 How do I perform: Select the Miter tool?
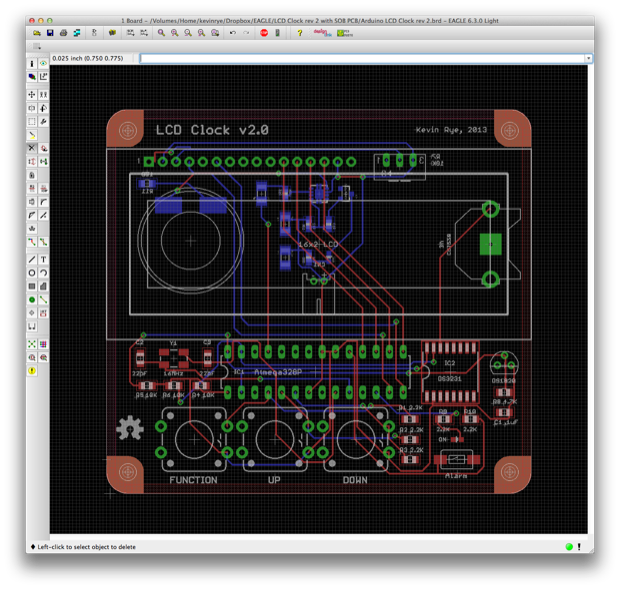click(43, 202)
